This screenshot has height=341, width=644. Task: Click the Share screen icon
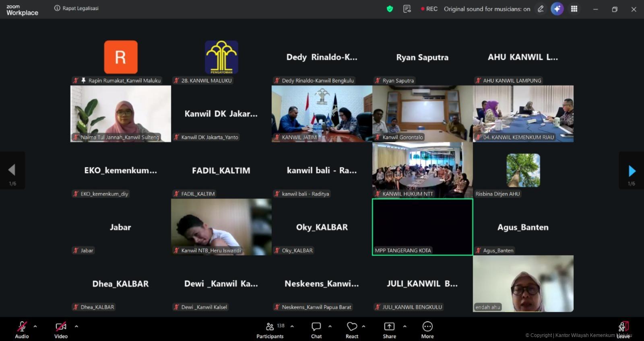(389, 330)
